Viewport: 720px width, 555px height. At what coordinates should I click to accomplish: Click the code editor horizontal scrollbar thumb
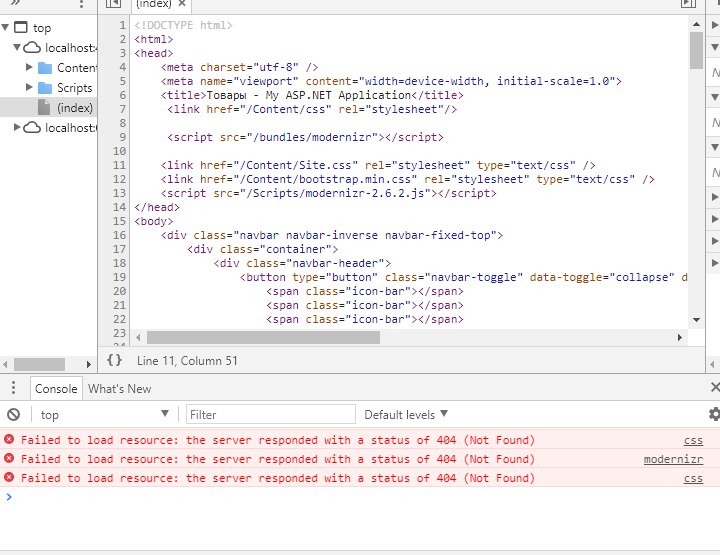263,337
